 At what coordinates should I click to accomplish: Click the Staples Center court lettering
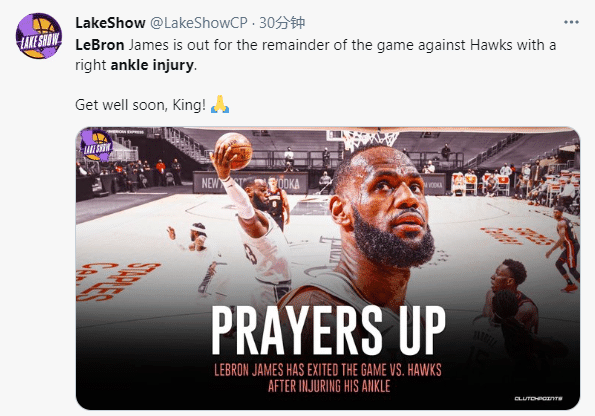point(116,281)
